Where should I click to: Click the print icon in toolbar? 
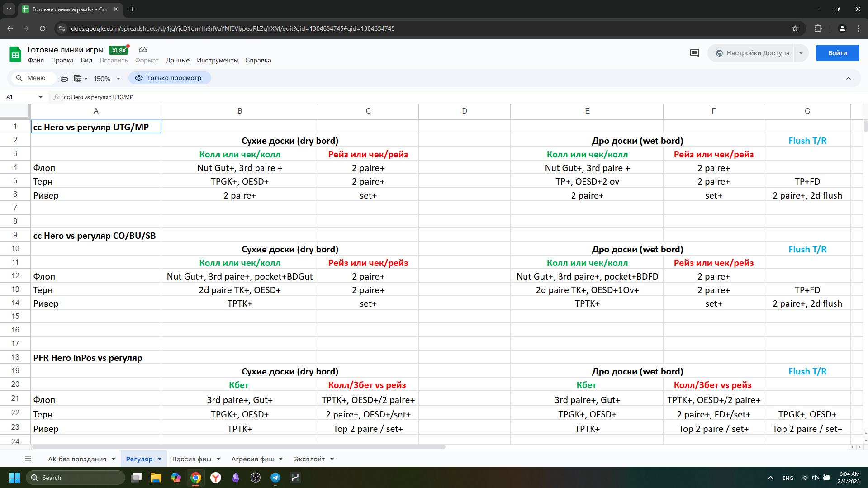pos(64,79)
